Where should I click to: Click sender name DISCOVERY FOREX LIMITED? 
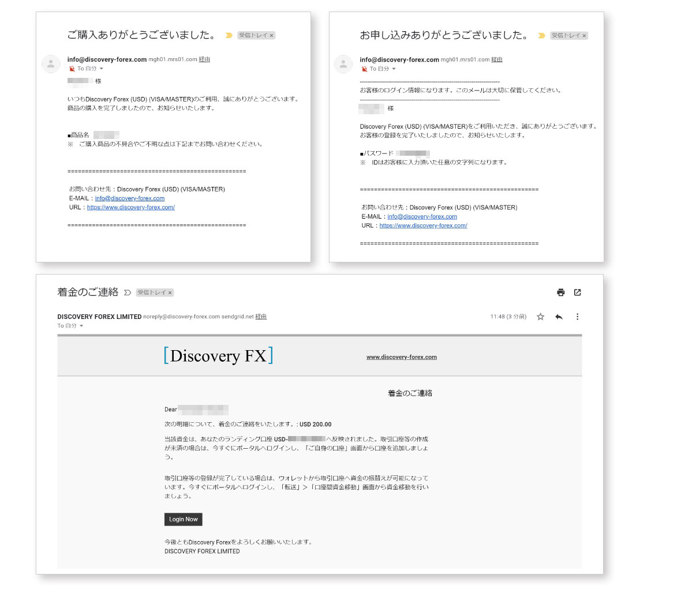pos(99,317)
